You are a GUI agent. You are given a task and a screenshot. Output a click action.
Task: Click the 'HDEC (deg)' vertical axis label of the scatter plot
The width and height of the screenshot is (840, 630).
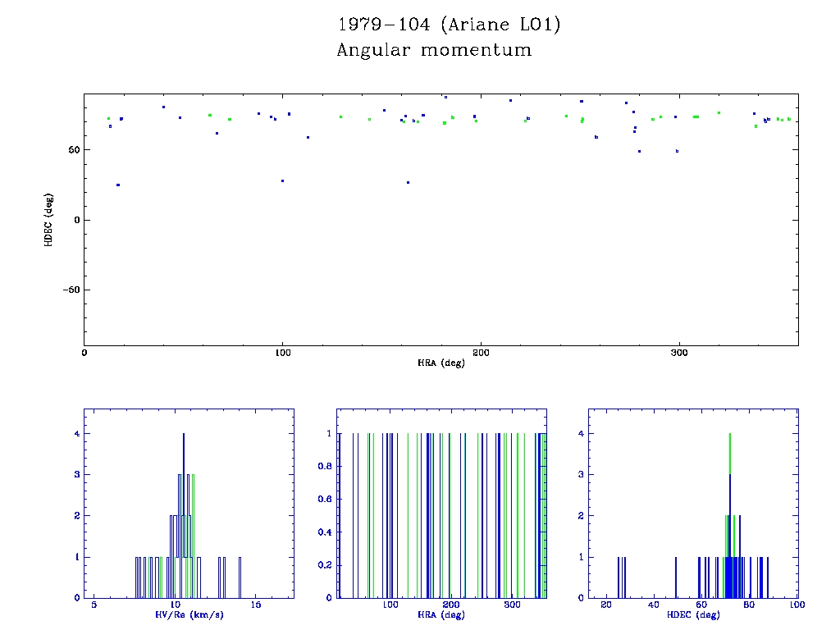pos(48,220)
